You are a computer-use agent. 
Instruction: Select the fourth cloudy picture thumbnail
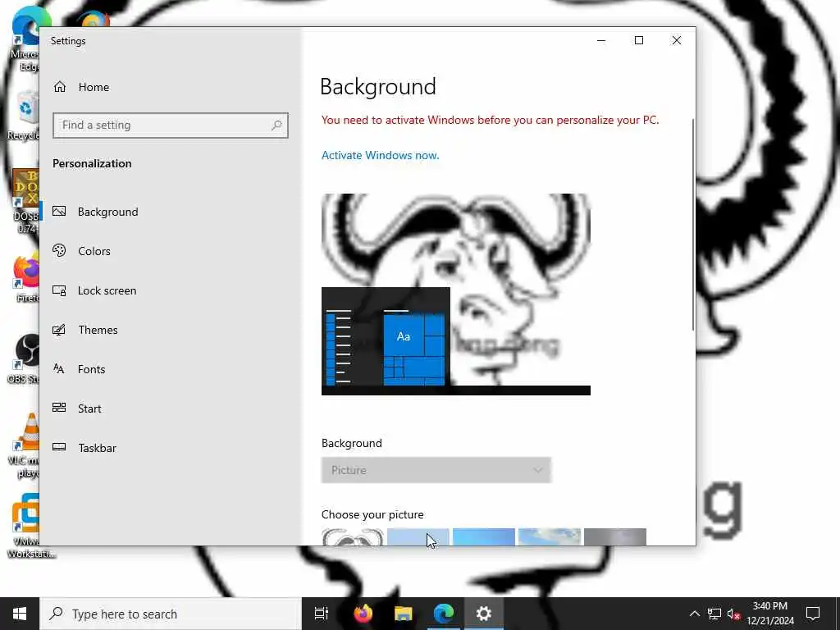[550, 536]
